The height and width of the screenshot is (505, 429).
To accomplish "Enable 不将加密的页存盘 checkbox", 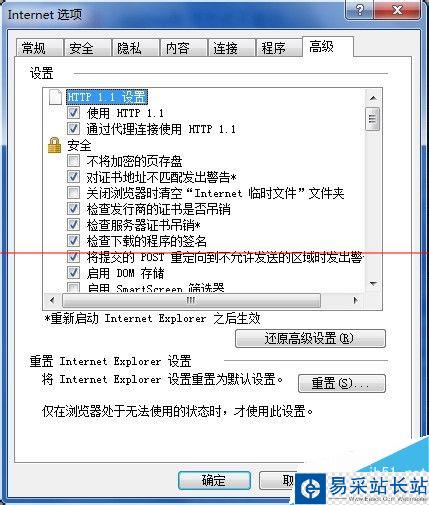I will pyautogui.click(x=73, y=161).
